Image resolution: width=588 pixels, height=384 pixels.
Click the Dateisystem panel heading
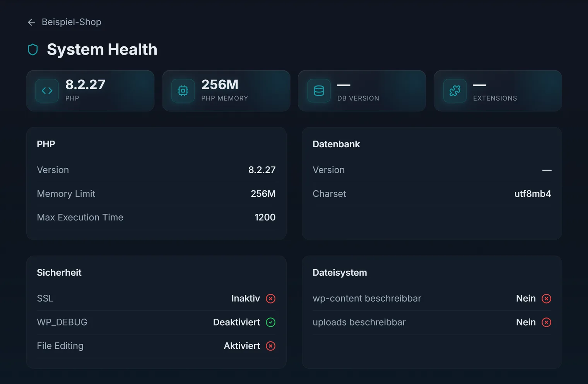[x=340, y=273]
